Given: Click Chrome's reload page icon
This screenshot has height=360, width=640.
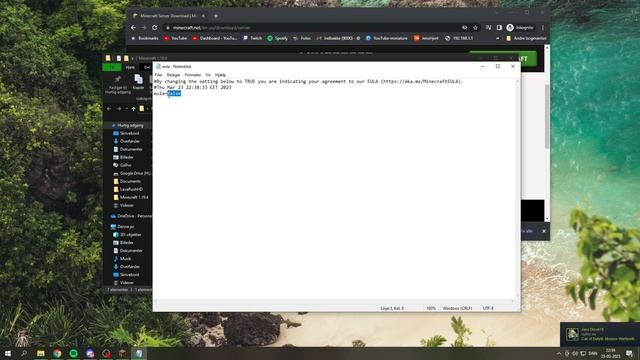Looking at the screenshot, I should tap(155, 28).
